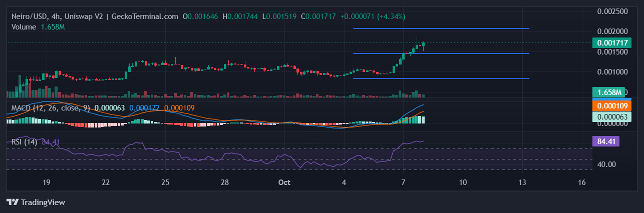Click the Volume 1.658M legend label
Image resolution: width=644 pixels, height=213 pixels.
(x=38, y=26)
